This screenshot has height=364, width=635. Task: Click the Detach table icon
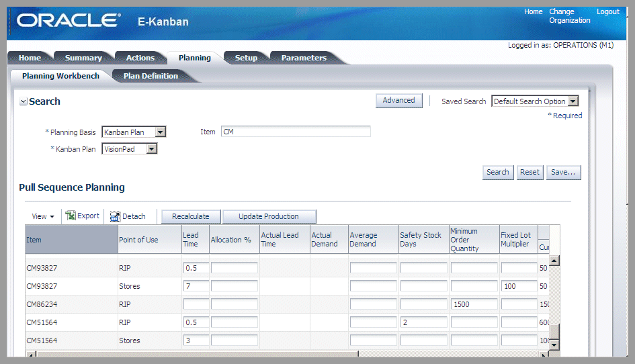[x=115, y=217]
